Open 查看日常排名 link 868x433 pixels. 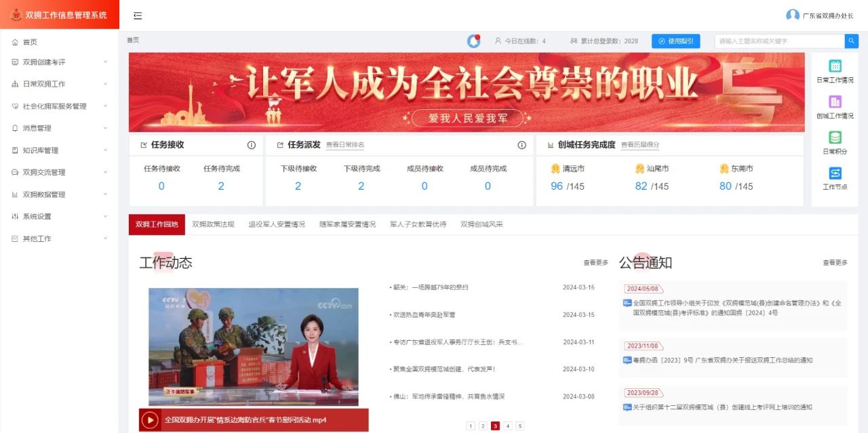(344, 145)
